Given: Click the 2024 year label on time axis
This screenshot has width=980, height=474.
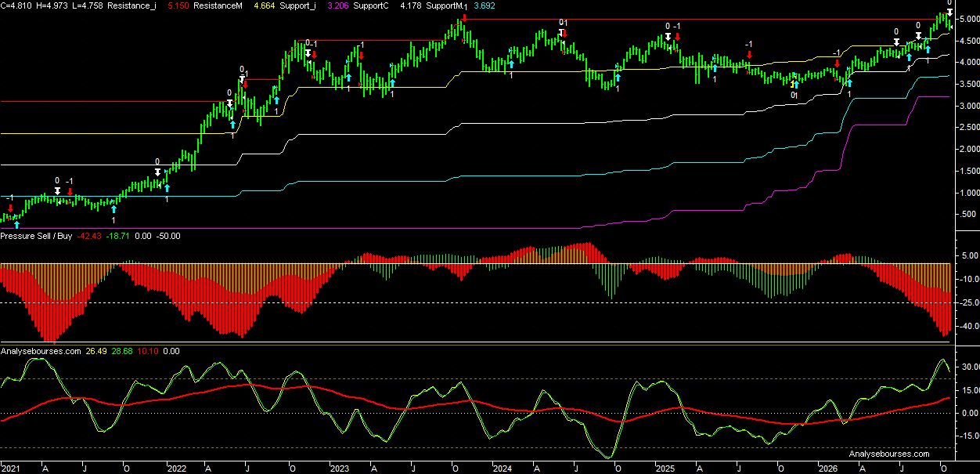Looking at the screenshot, I should [x=503, y=469].
